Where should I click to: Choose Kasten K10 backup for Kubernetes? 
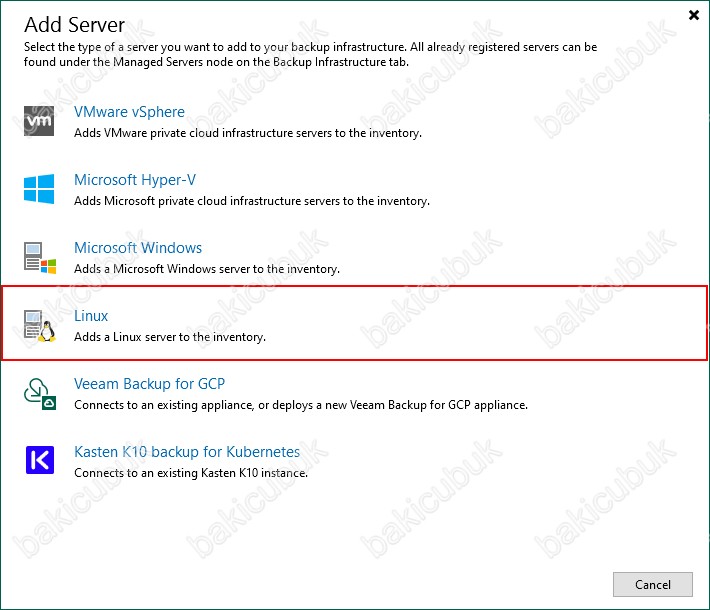(x=187, y=452)
